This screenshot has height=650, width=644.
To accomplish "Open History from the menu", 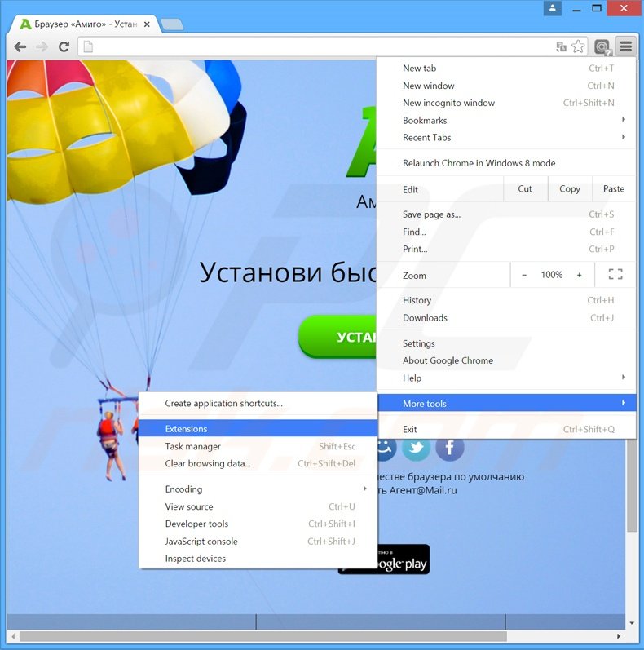I will [x=506, y=300].
